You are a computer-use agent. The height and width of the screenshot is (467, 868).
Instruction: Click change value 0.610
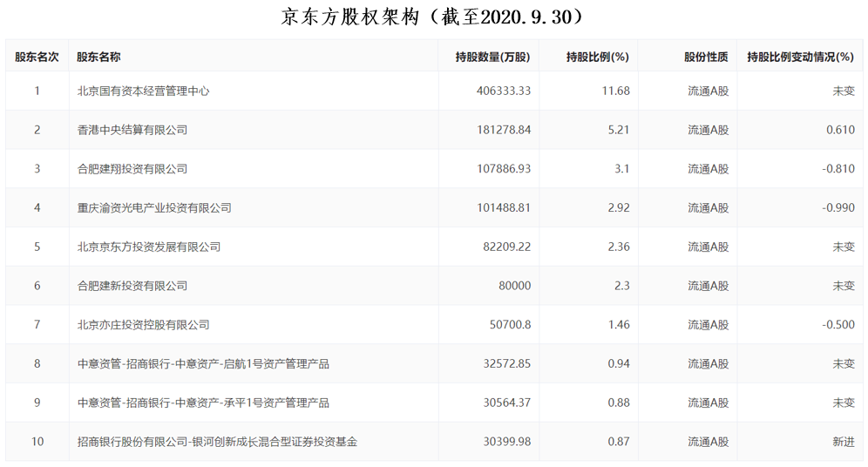(x=840, y=130)
